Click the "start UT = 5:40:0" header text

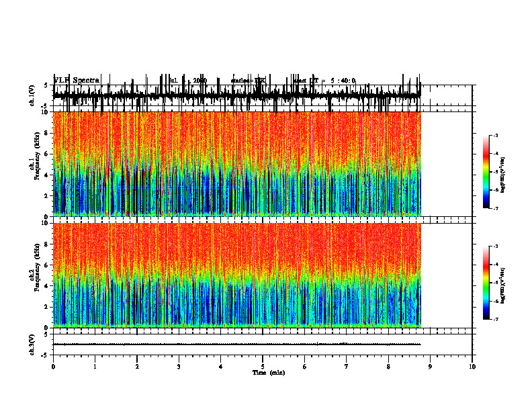pos(325,81)
